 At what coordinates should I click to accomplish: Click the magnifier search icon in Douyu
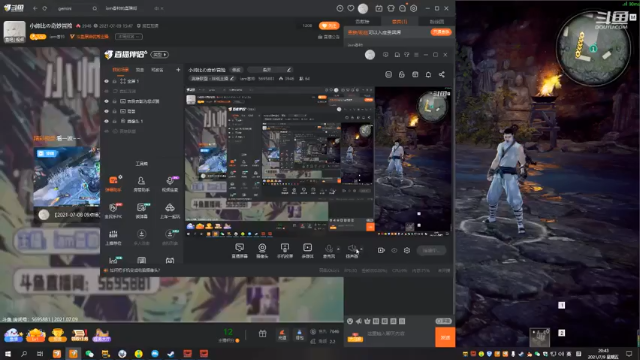click(x=94, y=8)
